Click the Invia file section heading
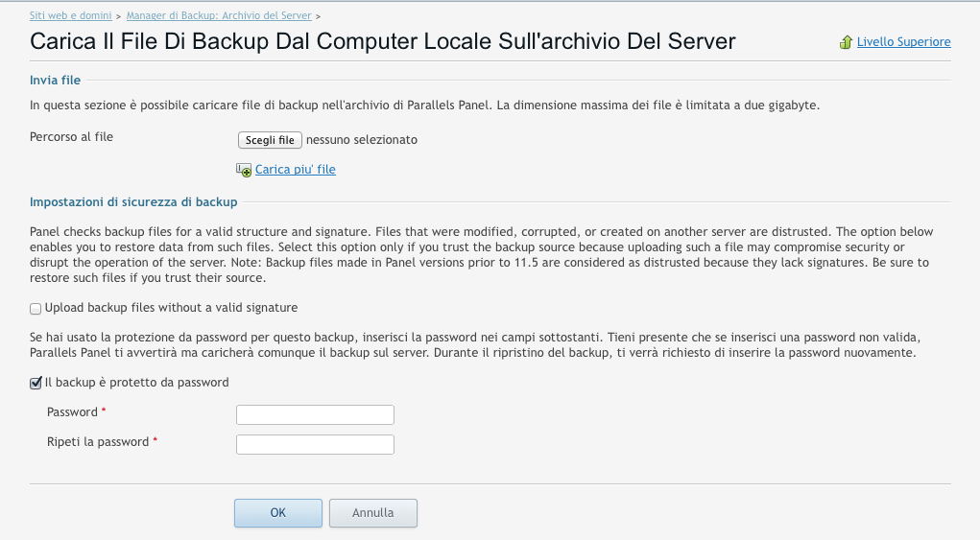Image resolution: width=980 pixels, height=540 pixels. (55, 80)
